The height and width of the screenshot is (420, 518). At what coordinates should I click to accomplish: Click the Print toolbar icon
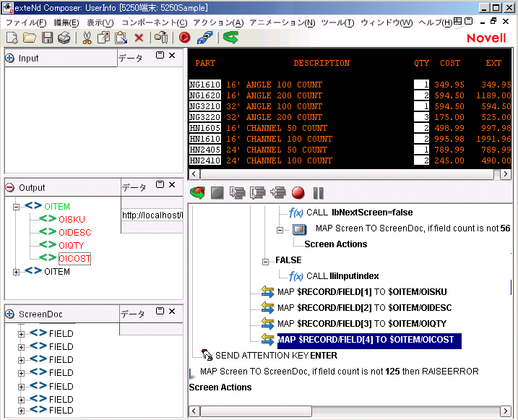click(x=64, y=38)
